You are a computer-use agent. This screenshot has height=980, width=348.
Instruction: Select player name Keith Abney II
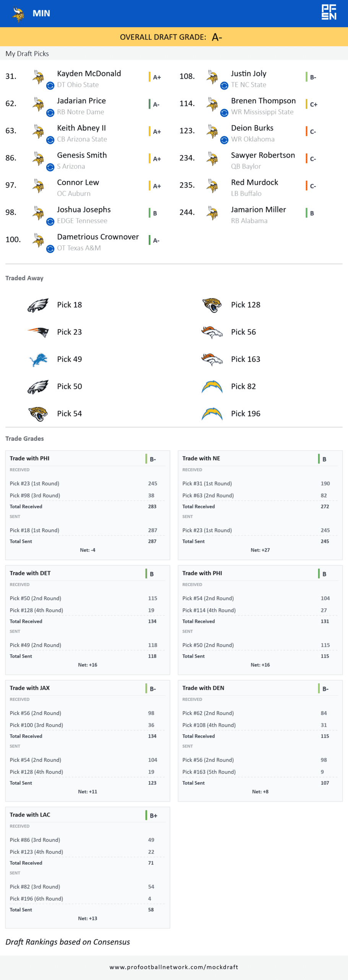(x=81, y=128)
